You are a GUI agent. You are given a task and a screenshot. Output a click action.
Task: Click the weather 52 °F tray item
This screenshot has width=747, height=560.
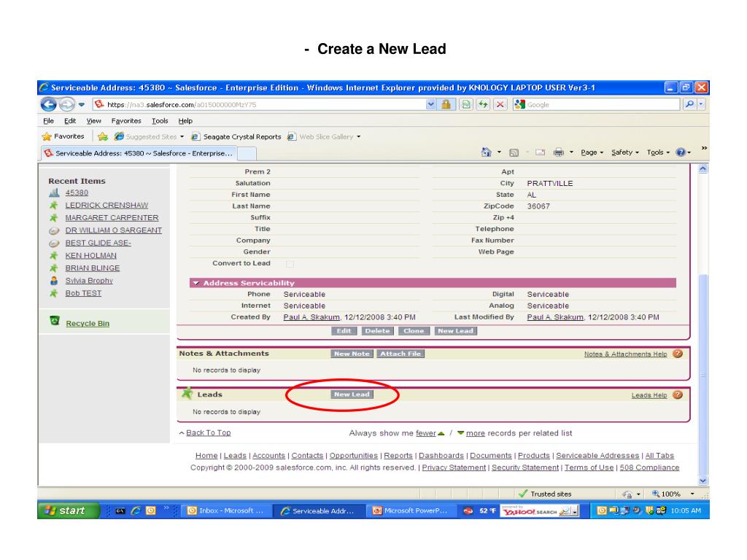(480, 511)
